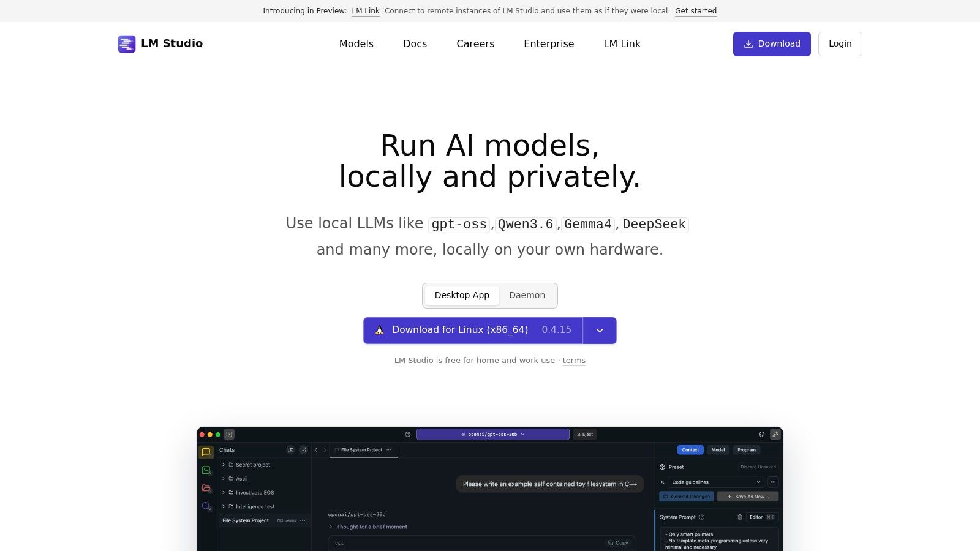Open the Code guidelines preset dropdown

click(x=717, y=482)
